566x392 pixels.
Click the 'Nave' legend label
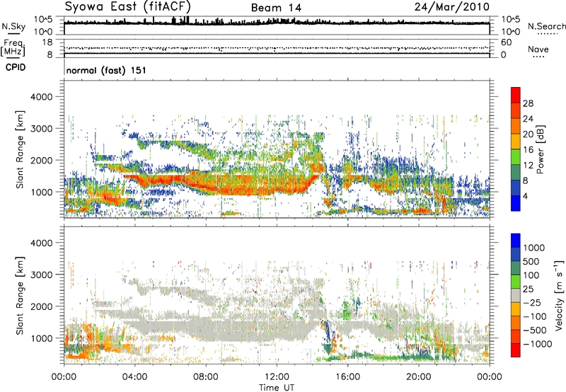538,49
